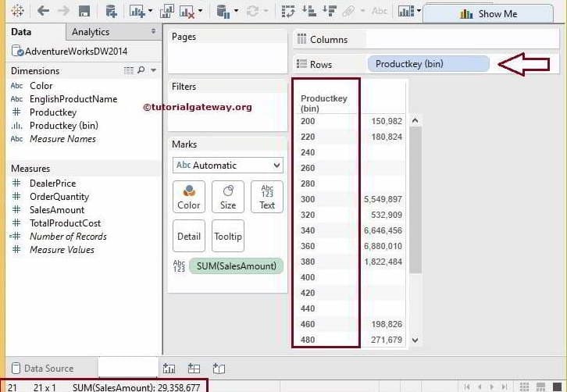The image size is (567, 392).
Task: Select the Number of Records measure
Action: (68, 237)
